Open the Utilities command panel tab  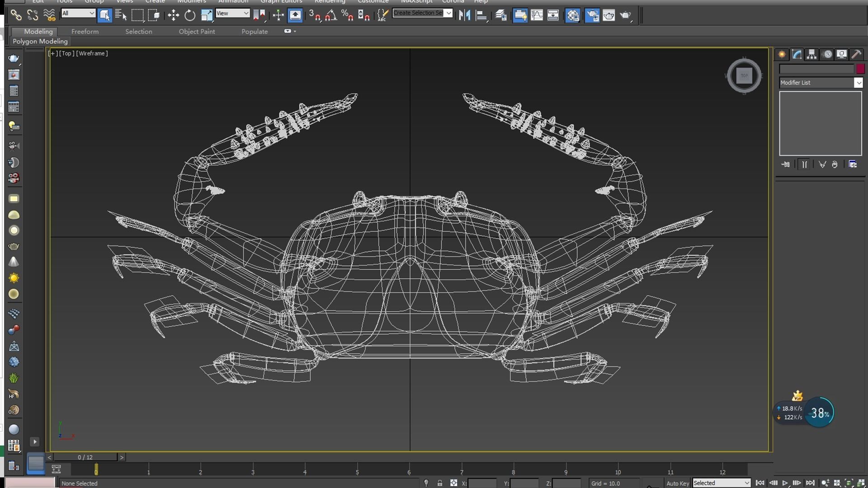click(x=856, y=54)
